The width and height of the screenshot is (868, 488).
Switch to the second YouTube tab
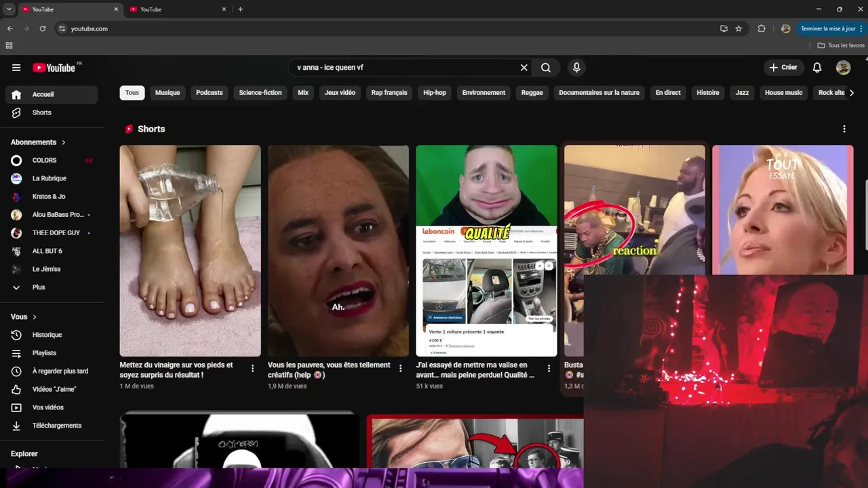(178, 9)
